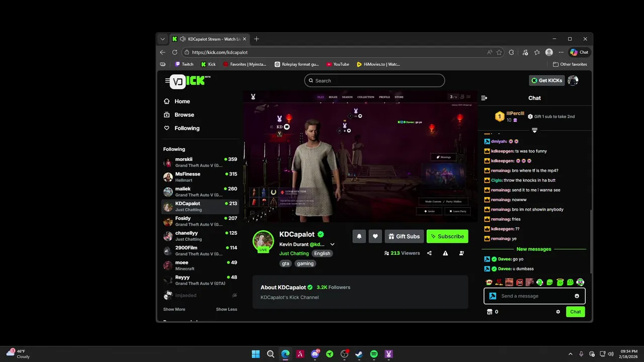Open the emoji picker in message box
This screenshot has width=644, height=362.
tap(577, 296)
